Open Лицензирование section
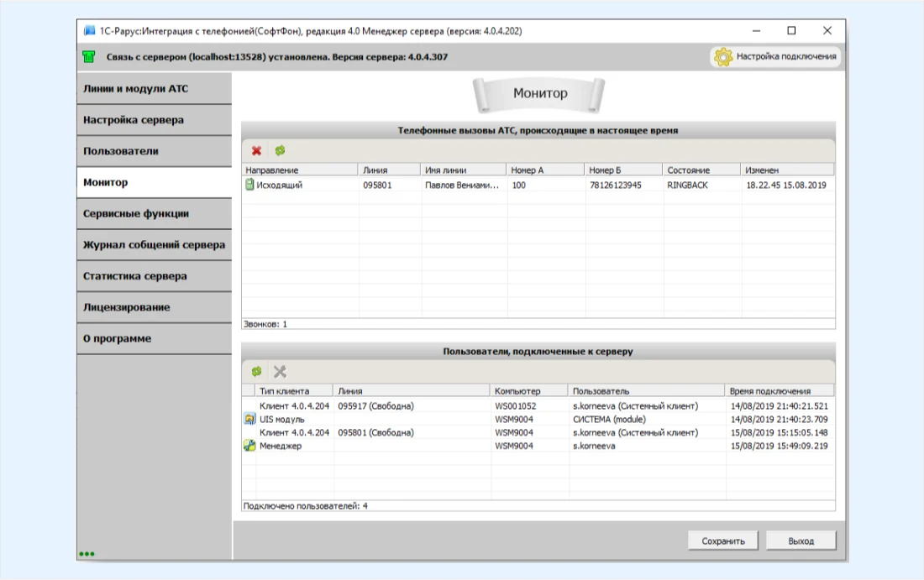Image resolution: width=924 pixels, height=580 pixels. coord(154,307)
